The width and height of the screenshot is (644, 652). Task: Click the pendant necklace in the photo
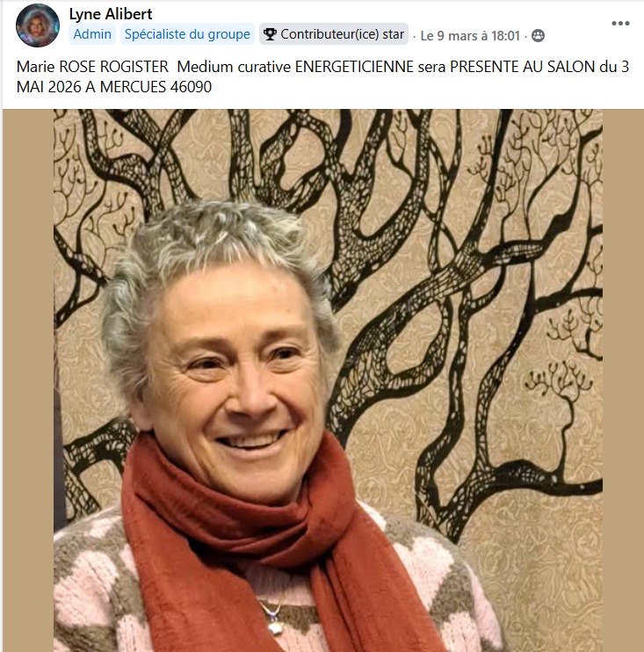[x=274, y=624]
